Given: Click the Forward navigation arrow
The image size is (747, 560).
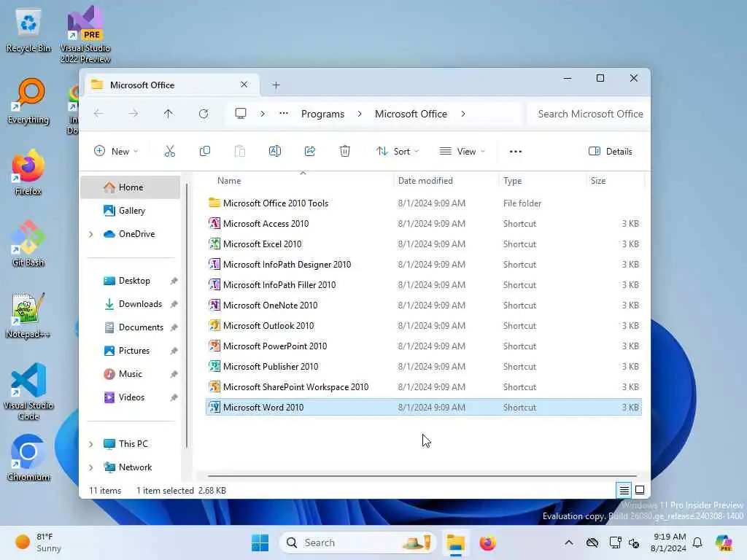Looking at the screenshot, I should coord(133,114).
